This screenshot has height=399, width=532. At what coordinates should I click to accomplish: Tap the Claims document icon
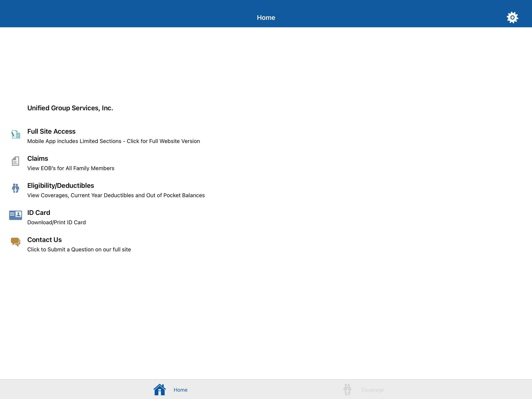(15, 161)
